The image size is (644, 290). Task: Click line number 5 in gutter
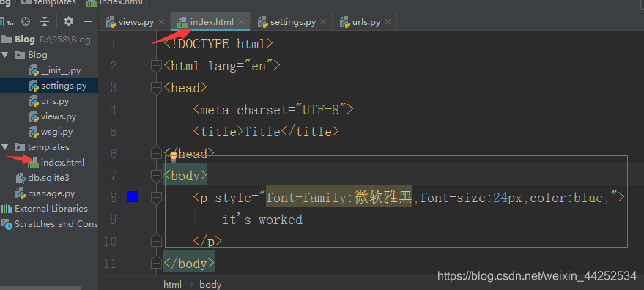(x=114, y=132)
